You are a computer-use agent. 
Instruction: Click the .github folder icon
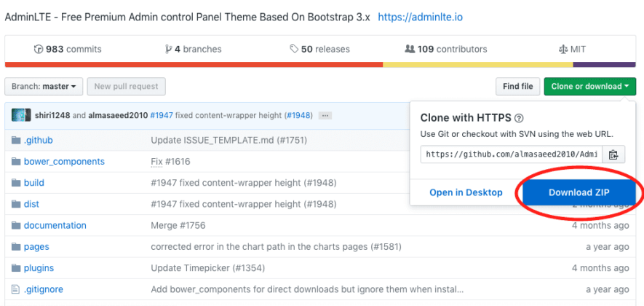click(x=15, y=140)
